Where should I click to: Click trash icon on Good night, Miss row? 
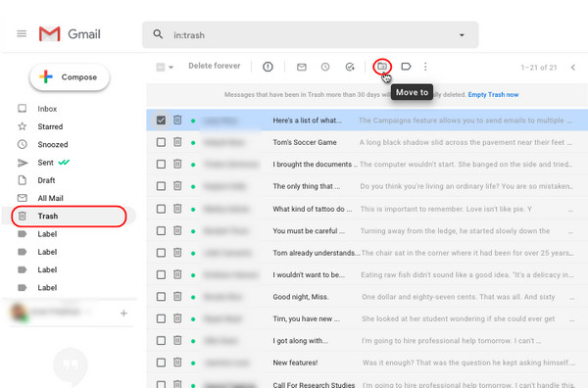(177, 296)
